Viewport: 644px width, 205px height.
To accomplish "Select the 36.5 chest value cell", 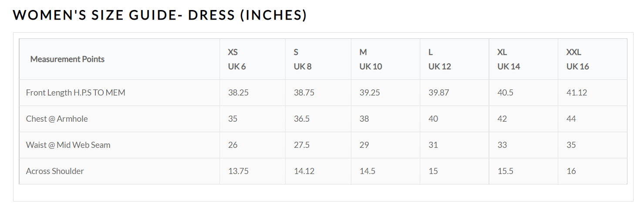I will [302, 119].
